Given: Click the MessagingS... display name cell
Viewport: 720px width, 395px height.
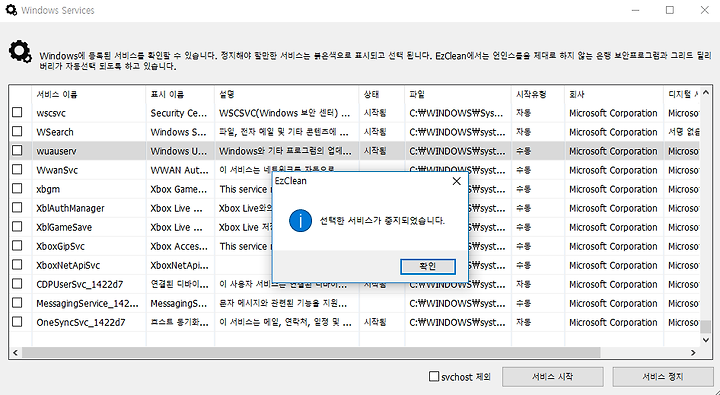Looking at the screenshot, I should tap(179, 304).
